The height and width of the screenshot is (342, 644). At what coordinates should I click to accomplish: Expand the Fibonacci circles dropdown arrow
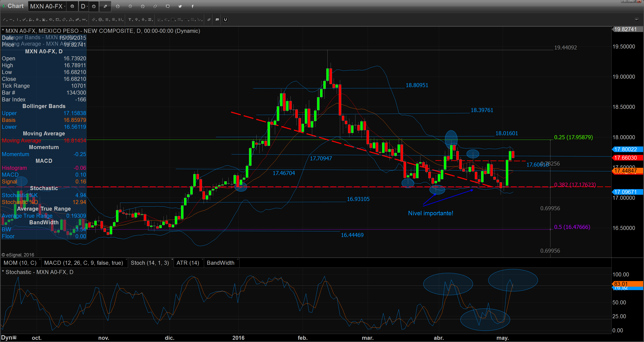pos(103,21)
